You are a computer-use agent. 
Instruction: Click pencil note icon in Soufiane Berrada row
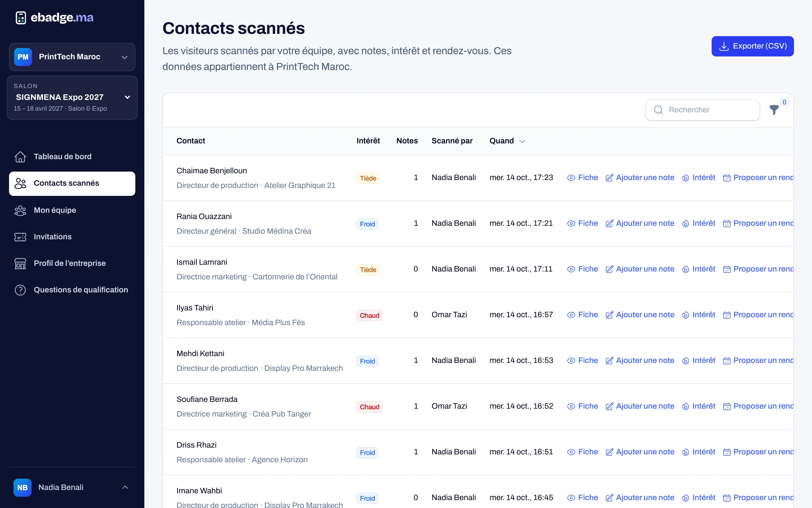[609, 406]
